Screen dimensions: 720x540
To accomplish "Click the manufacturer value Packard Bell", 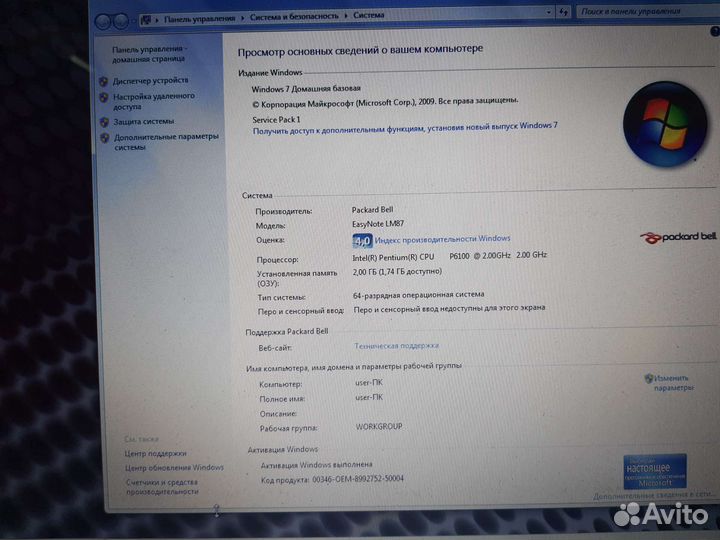I will 372,209.
